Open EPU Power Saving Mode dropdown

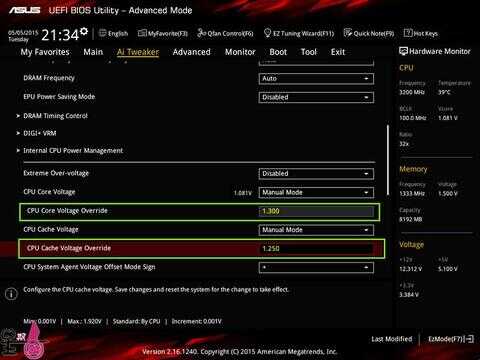316,97
